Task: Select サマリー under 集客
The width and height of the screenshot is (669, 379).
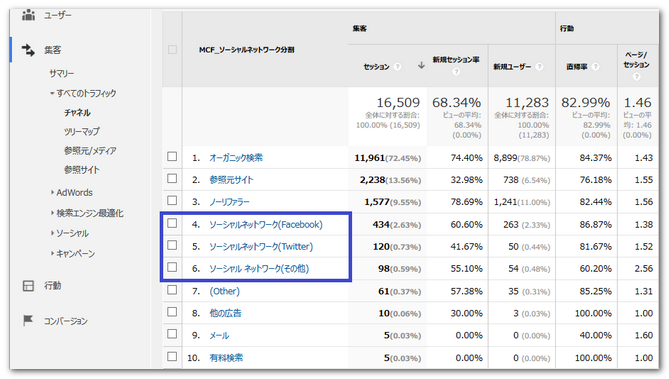Action: point(61,73)
